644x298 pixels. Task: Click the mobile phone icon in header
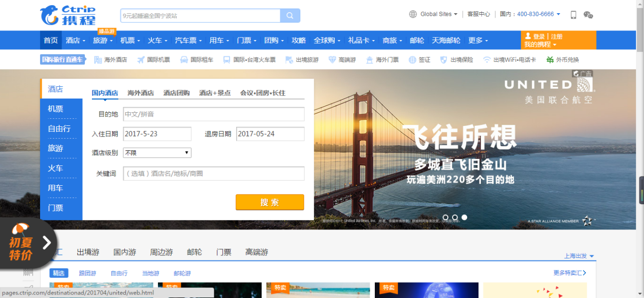pos(573,15)
